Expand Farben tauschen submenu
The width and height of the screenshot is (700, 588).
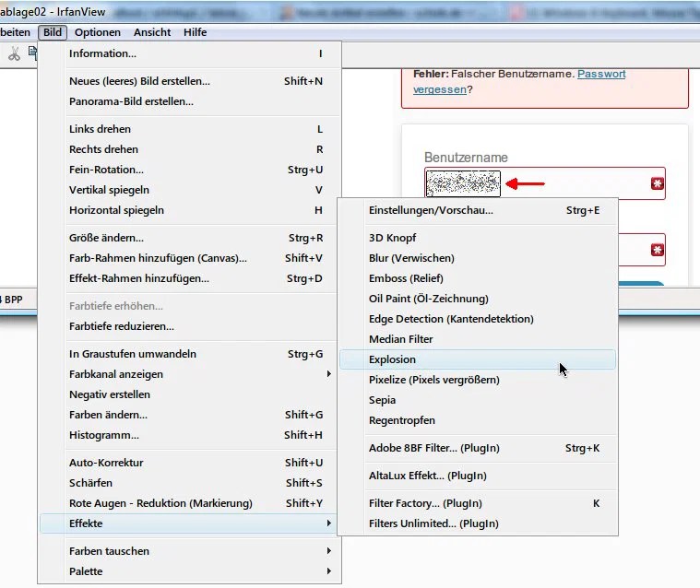coord(190,551)
